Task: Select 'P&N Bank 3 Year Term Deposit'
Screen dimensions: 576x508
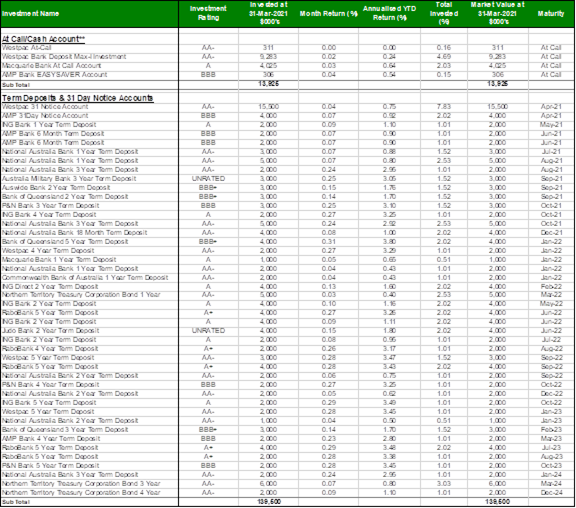Action: point(50,206)
